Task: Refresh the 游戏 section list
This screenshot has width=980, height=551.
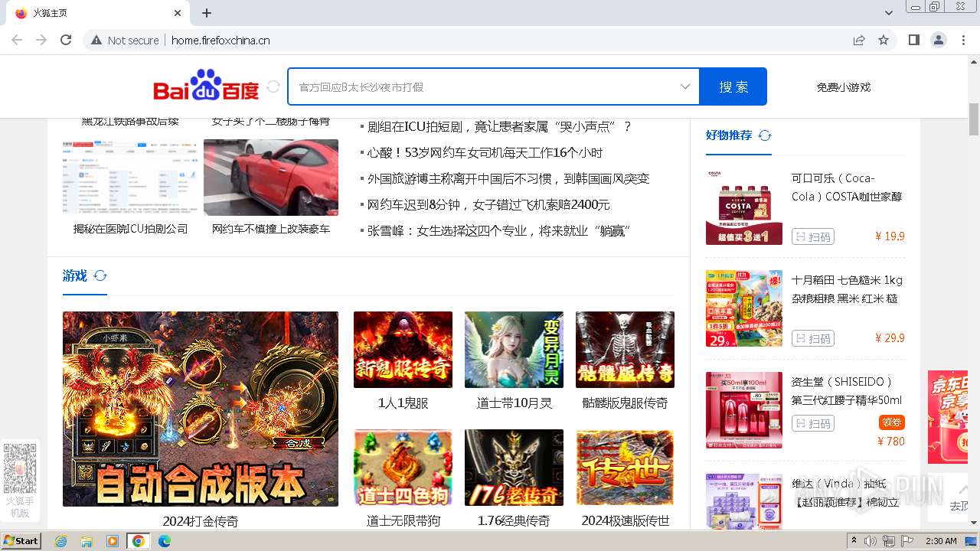Action: [x=100, y=275]
